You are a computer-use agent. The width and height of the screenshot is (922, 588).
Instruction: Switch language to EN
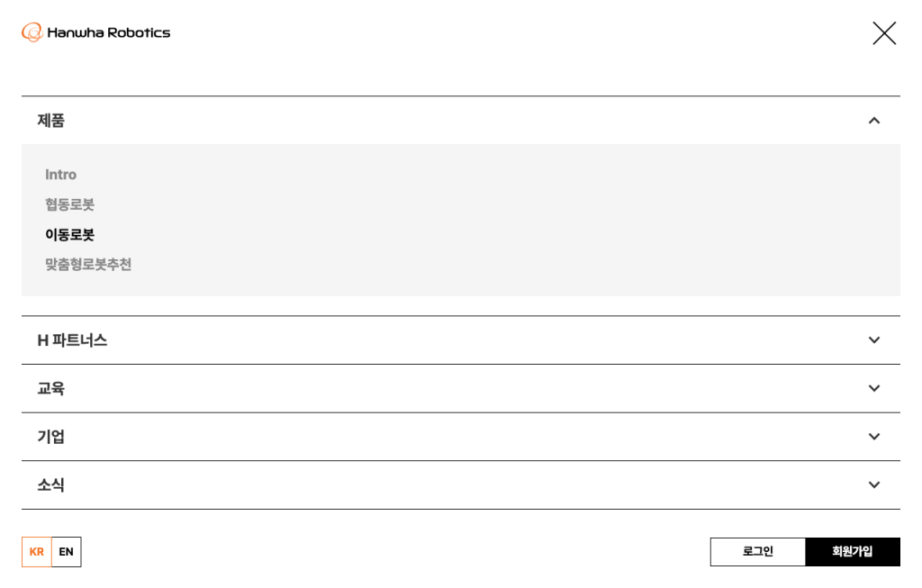pyautogui.click(x=67, y=552)
